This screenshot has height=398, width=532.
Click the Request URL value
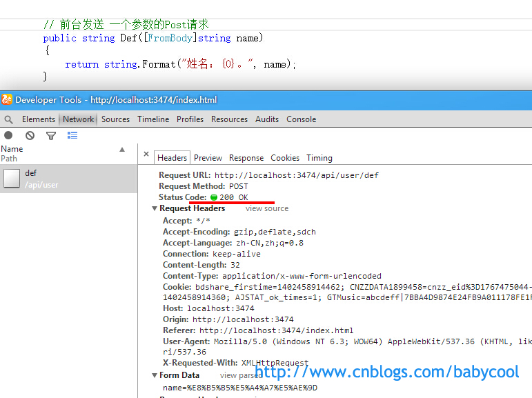click(297, 175)
